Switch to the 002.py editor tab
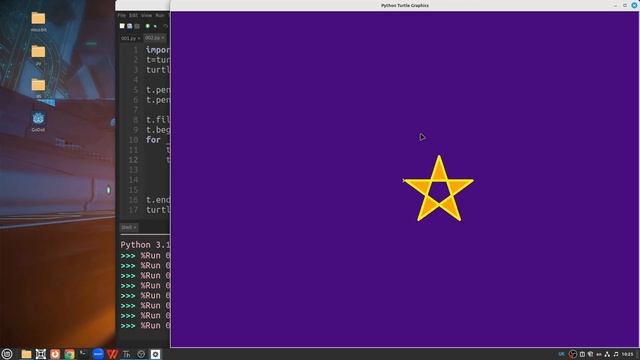The image size is (640, 360). [154, 38]
